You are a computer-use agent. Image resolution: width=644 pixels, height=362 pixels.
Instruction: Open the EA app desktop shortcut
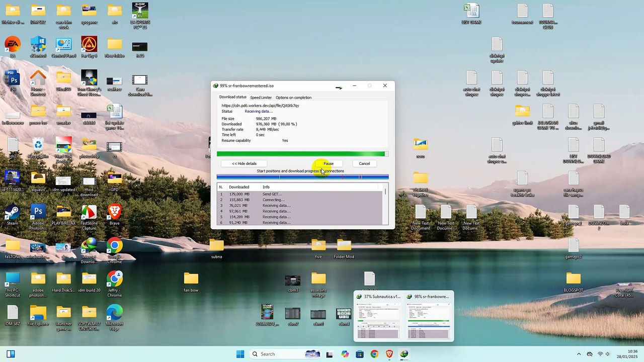point(13,46)
